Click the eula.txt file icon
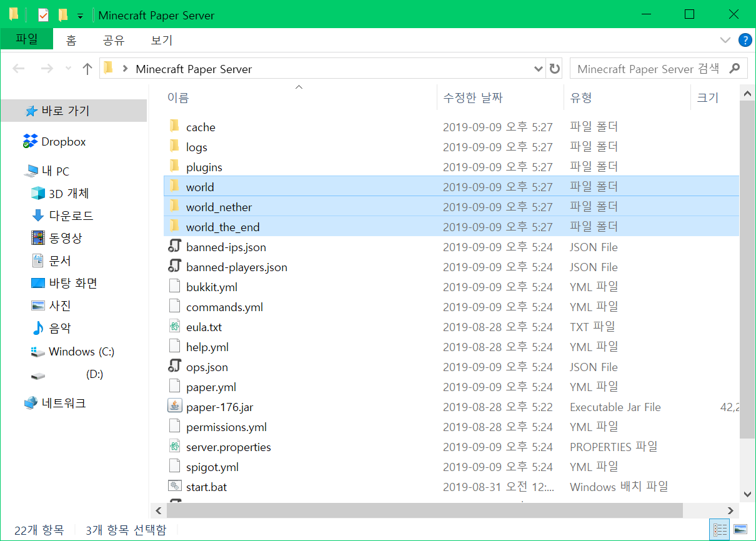 point(174,327)
